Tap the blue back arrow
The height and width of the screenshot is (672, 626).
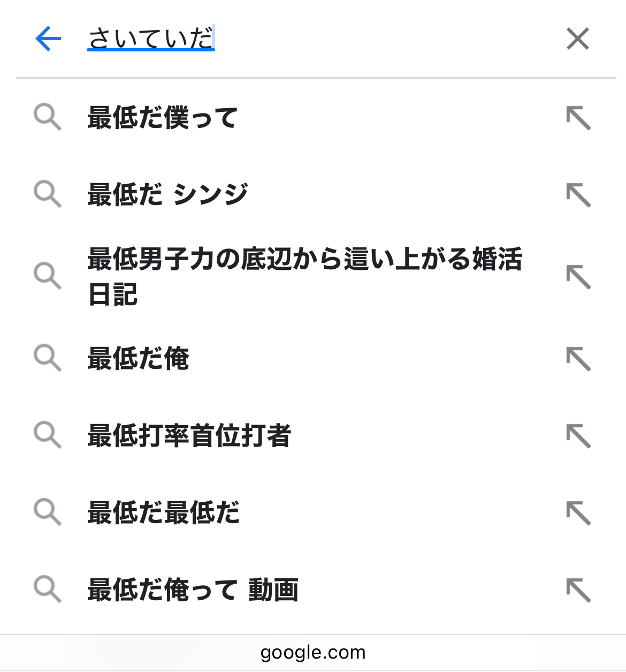[48, 39]
